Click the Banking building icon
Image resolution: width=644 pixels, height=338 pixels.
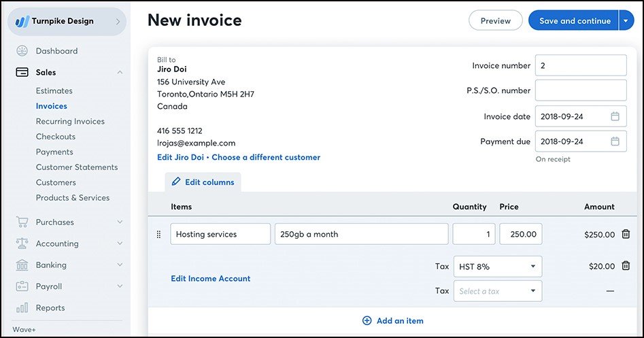22,265
